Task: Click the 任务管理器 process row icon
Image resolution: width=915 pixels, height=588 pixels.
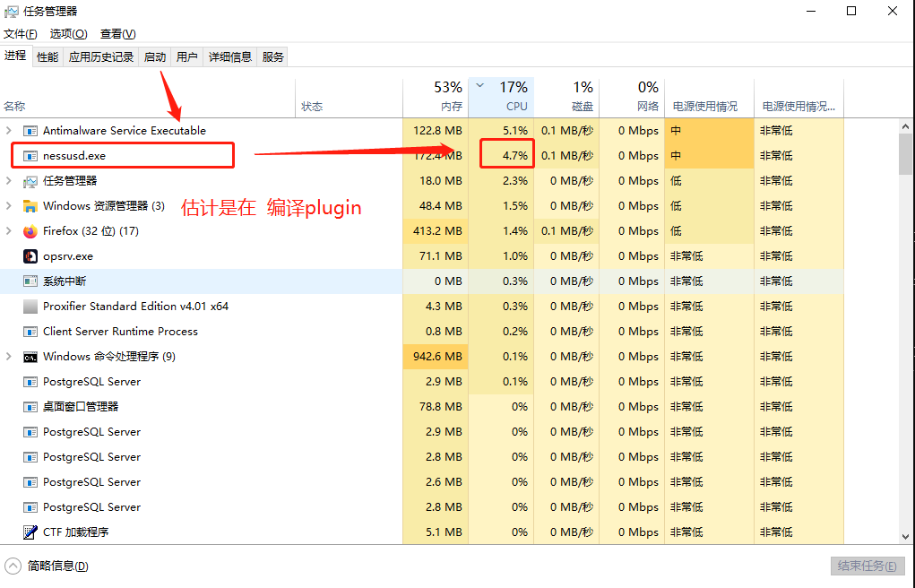Action: point(30,181)
